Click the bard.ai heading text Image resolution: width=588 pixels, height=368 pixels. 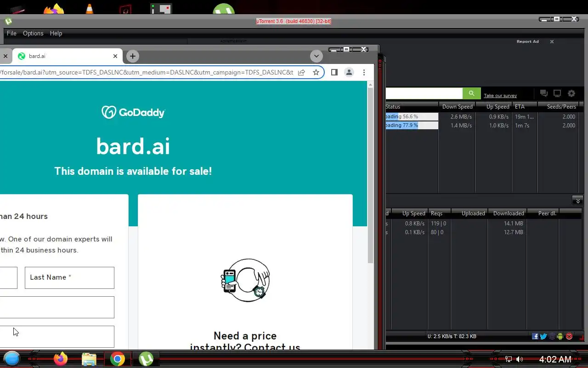133,146
